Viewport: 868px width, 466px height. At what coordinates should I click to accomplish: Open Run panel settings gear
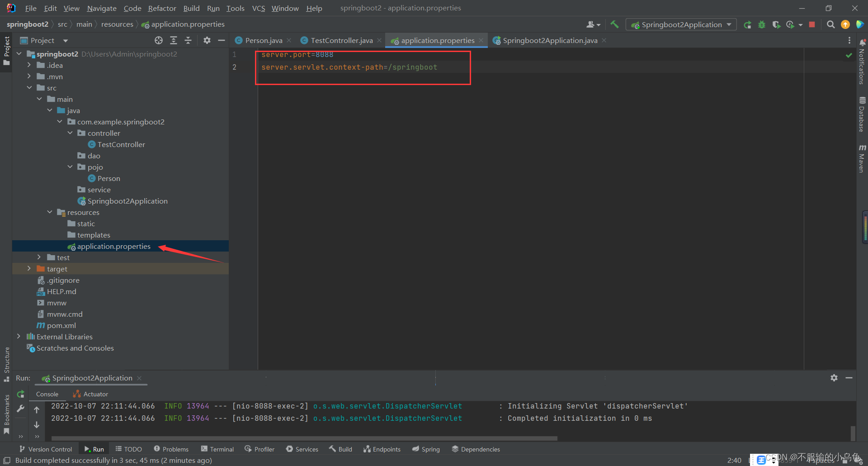click(834, 378)
